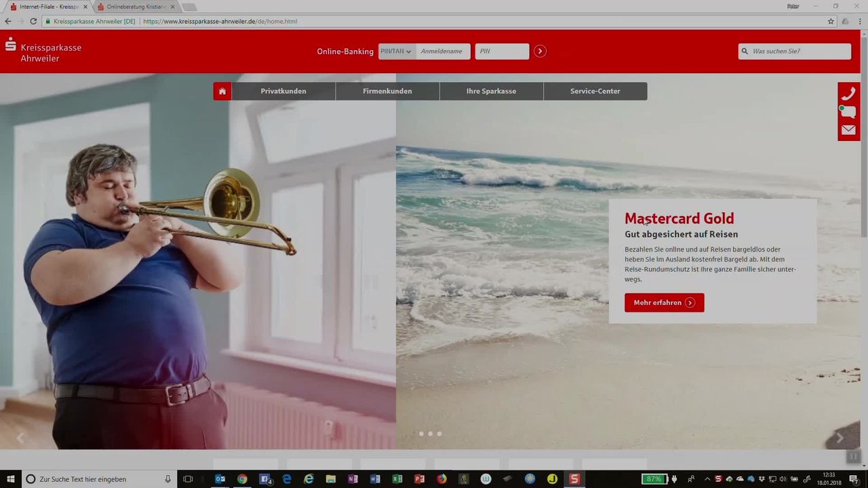Open PowerPoint from the taskbar
The width and height of the screenshot is (868, 488).
(419, 479)
